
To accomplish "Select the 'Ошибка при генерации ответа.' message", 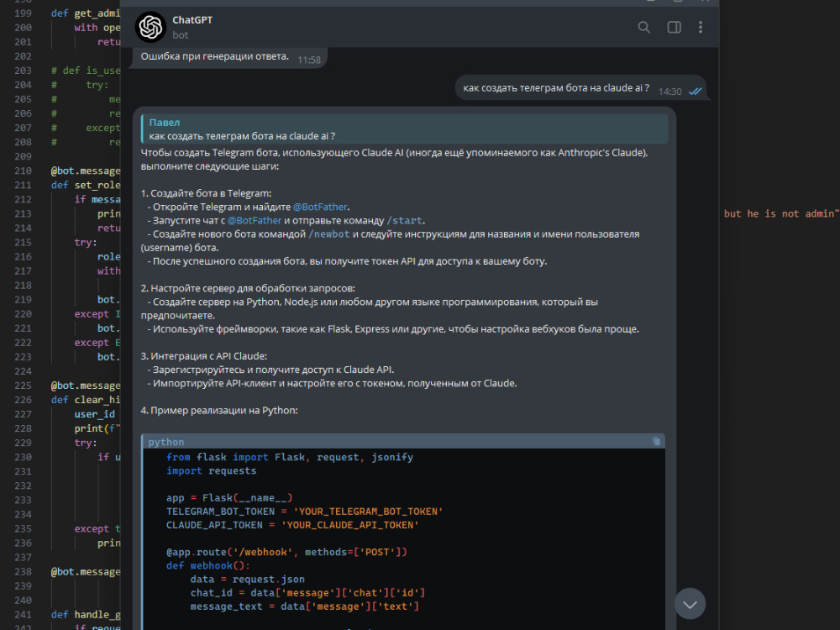I will [x=215, y=56].
